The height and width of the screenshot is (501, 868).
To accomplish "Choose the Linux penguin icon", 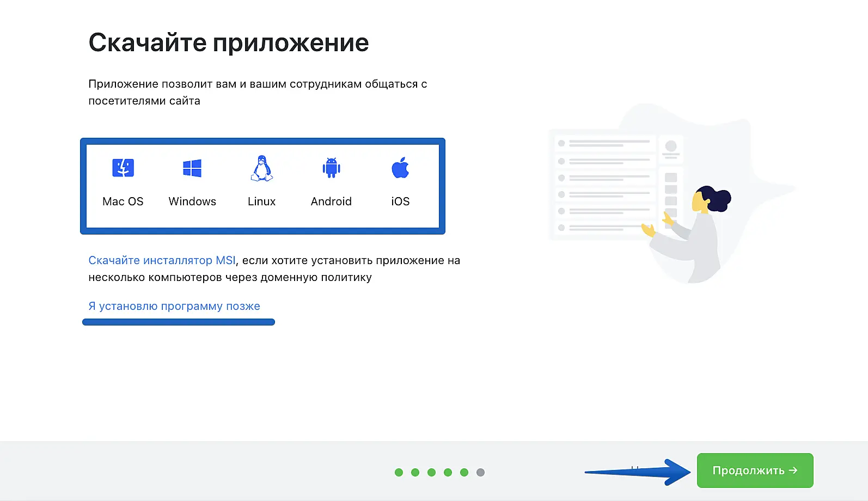I will [262, 168].
